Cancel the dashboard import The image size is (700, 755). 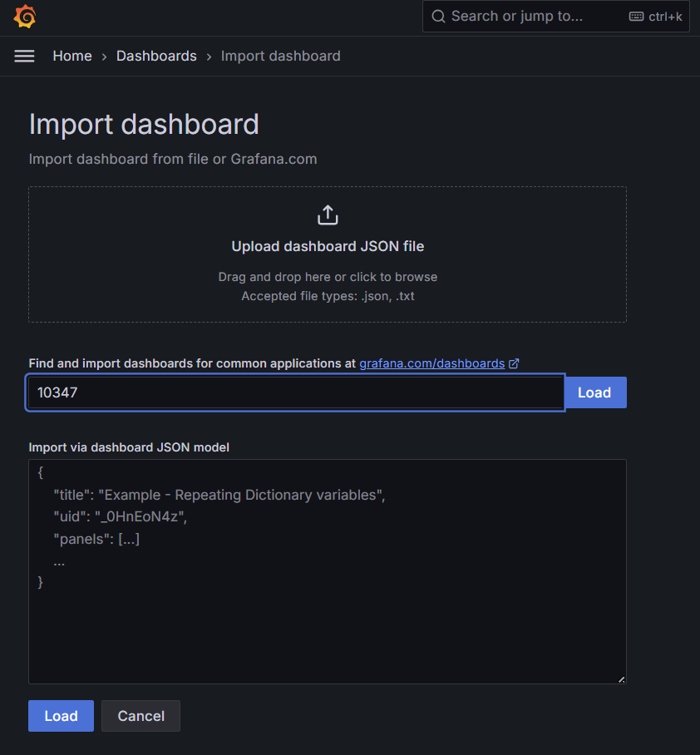(141, 716)
